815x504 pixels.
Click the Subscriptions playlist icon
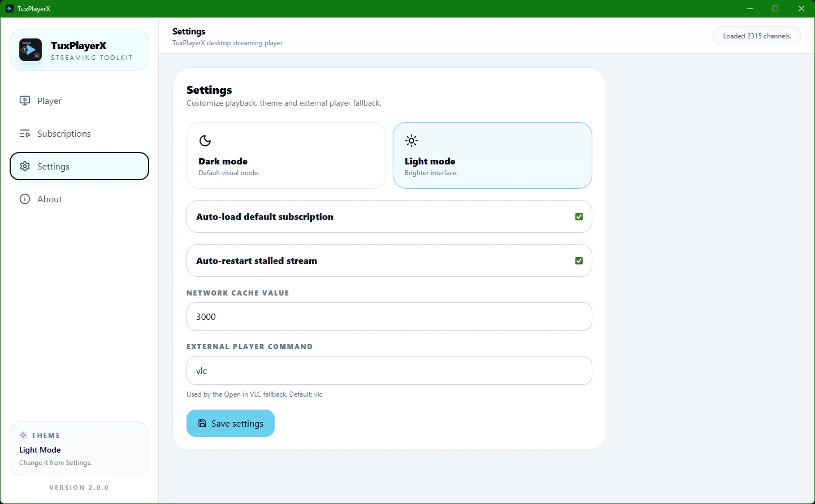[25, 134]
